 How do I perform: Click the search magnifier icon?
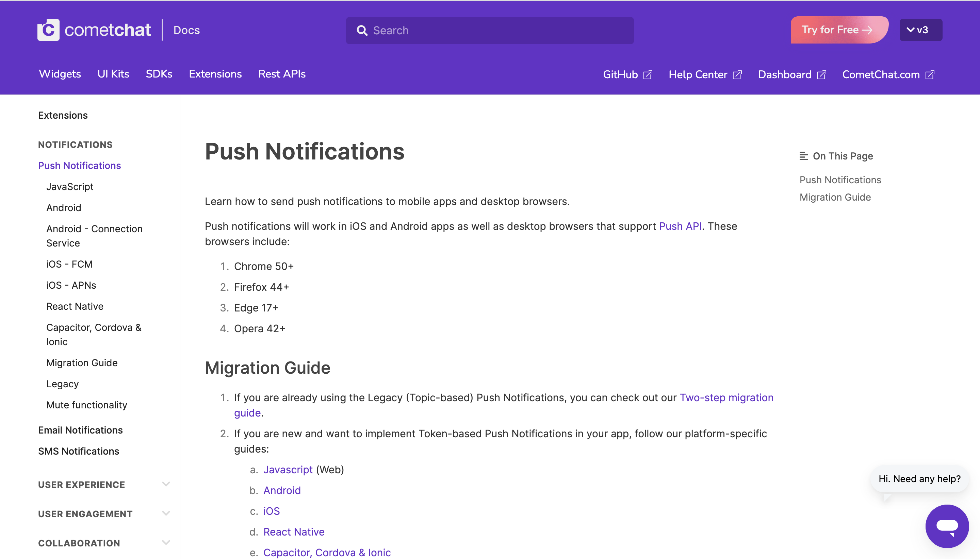point(362,30)
